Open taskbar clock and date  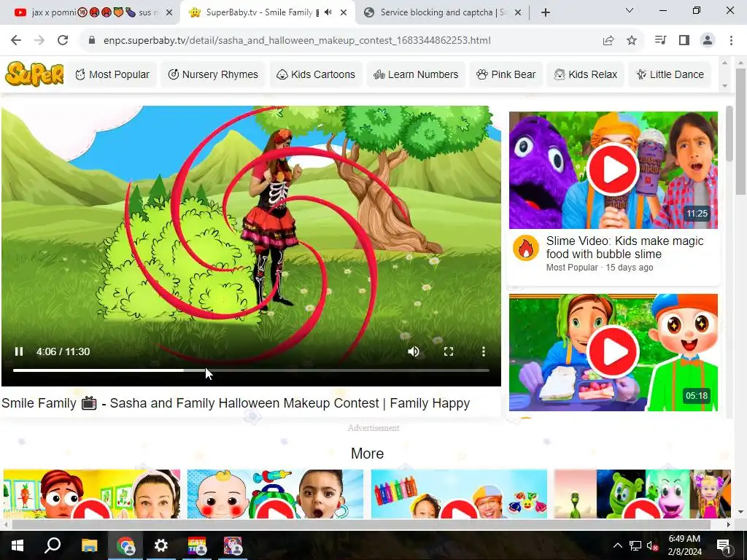coord(684,545)
